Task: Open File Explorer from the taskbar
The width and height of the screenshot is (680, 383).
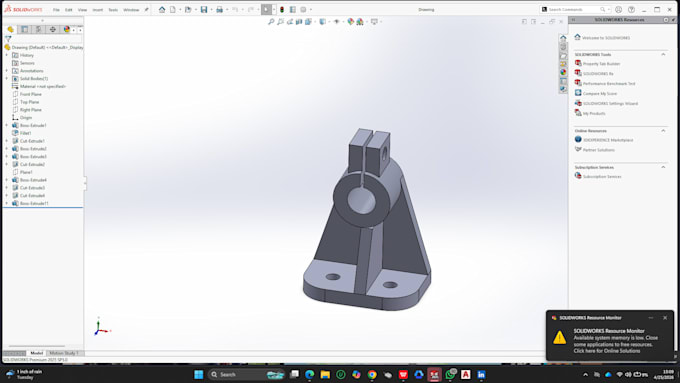Action: (x=325, y=374)
